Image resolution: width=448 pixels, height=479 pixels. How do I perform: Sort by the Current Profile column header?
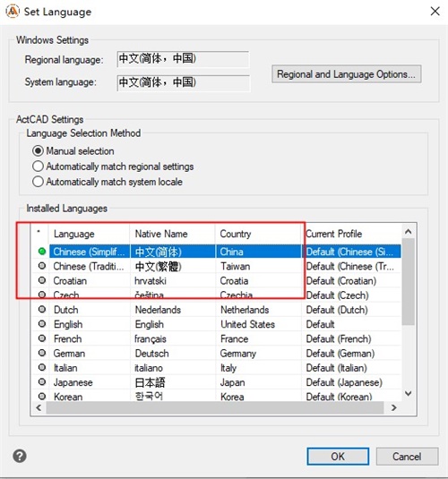(351, 234)
